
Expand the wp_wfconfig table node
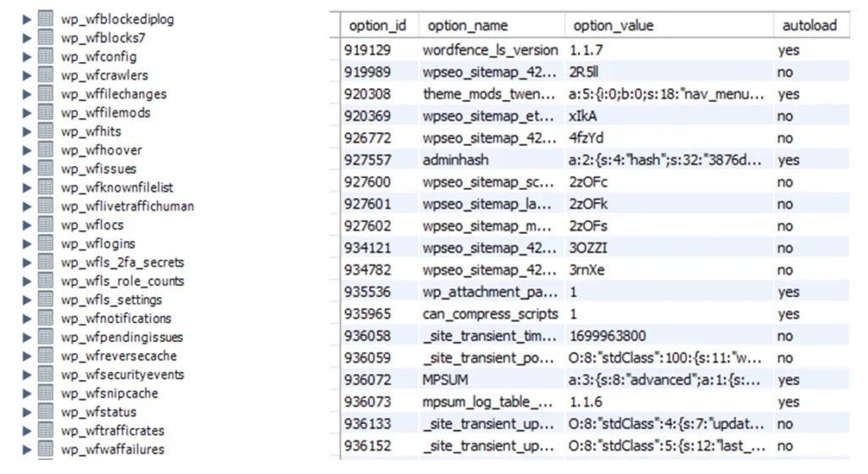click(x=26, y=57)
